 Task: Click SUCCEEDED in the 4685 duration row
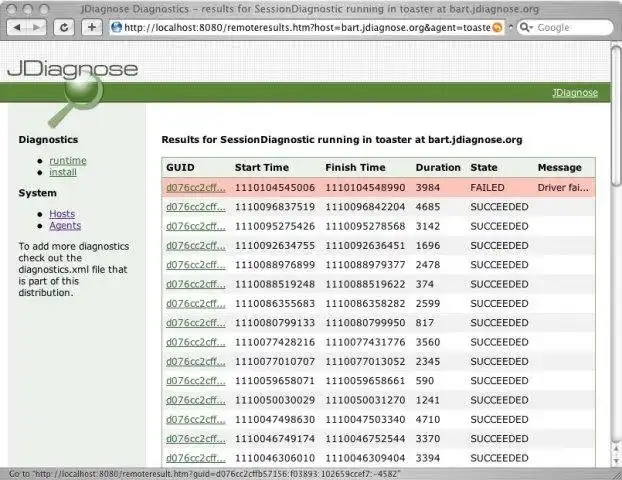tap(499, 207)
